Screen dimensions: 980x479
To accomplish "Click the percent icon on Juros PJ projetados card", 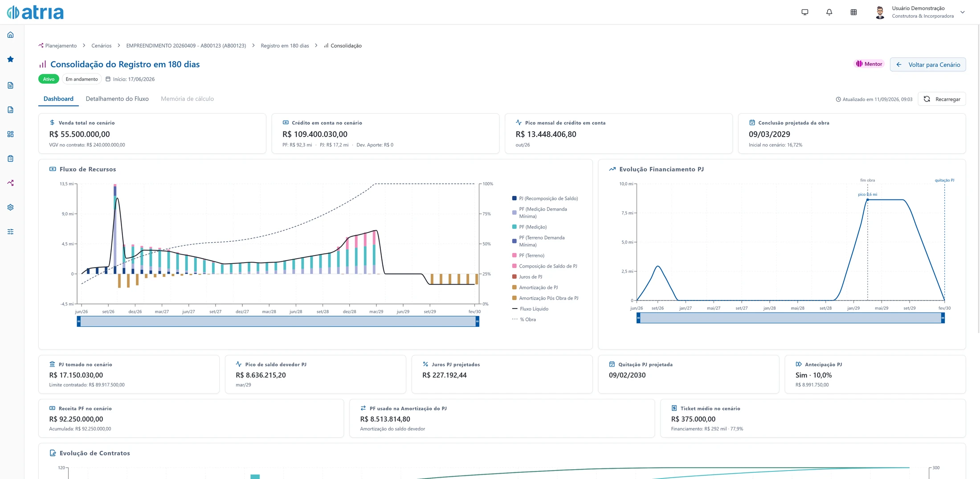I will 425,364.
